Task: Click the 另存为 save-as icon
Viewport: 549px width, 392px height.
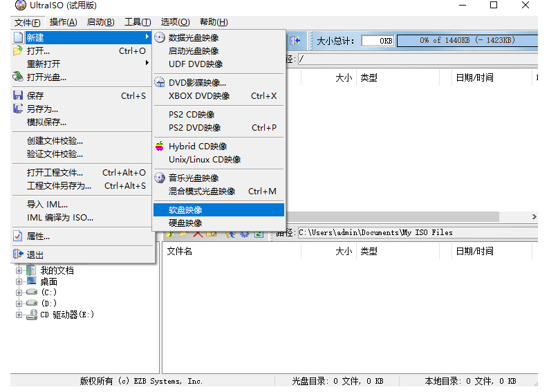Action: (x=18, y=109)
